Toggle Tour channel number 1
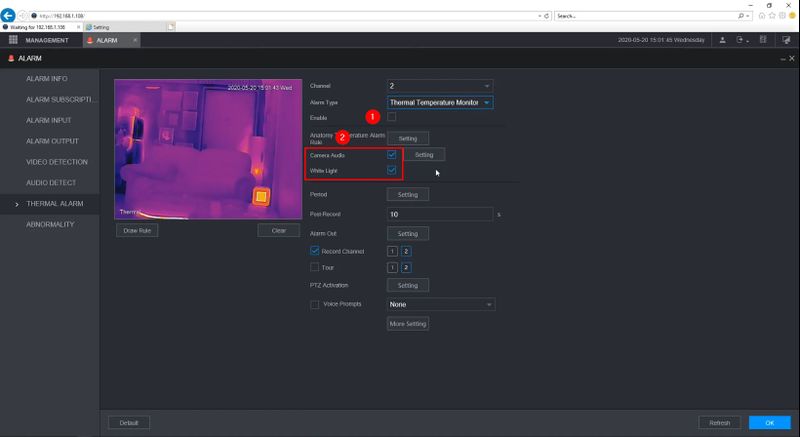The height and width of the screenshot is (437, 800). 392,267
